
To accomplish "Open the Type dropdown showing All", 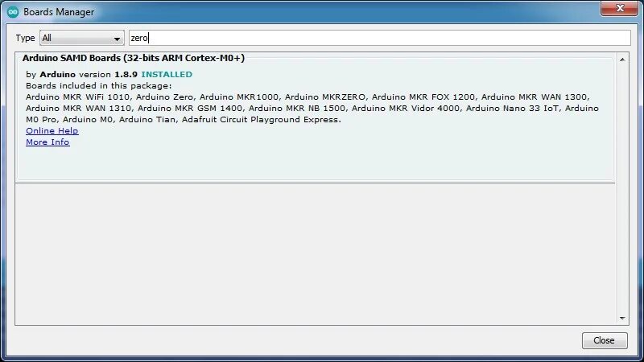I will (x=82, y=38).
